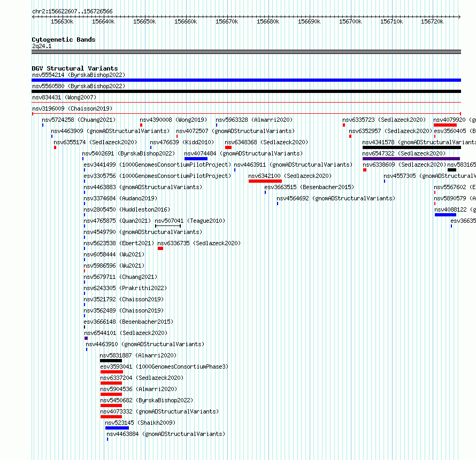The width and height of the screenshot is (476, 460).
Task: Click nsv3562489 (Chaisson2019) label
Action: [x=124, y=310]
